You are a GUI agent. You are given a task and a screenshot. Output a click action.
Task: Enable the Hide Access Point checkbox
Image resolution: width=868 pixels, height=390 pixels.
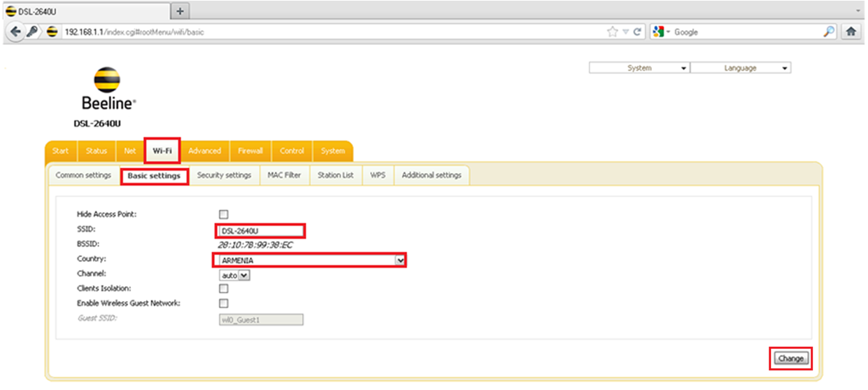point(224,214)
